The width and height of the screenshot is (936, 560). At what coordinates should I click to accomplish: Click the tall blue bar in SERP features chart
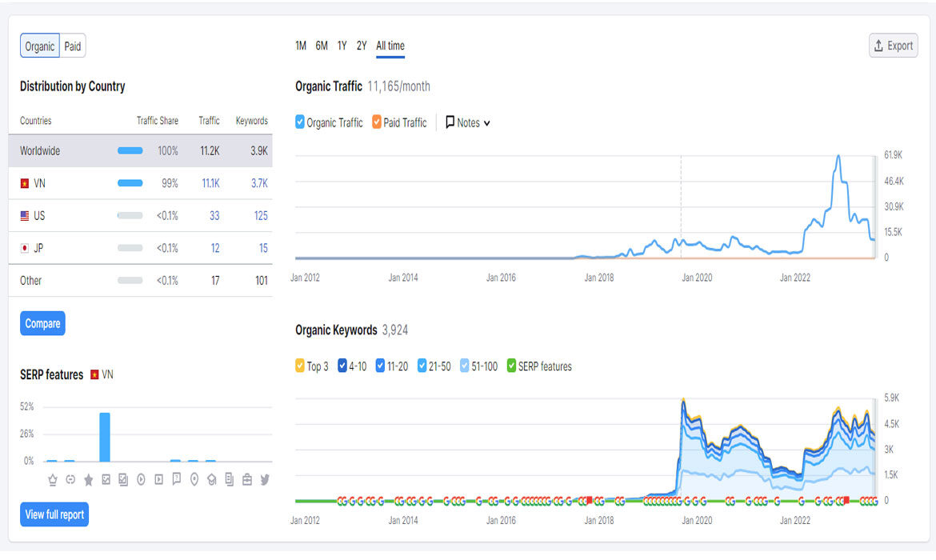click(105, 437)
